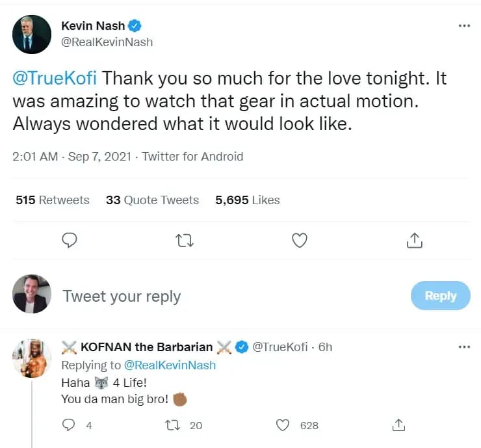This screenshot has width=481, height=448.
Task: Open the Twitter for Android source link
Action: (x=193, y=157)
